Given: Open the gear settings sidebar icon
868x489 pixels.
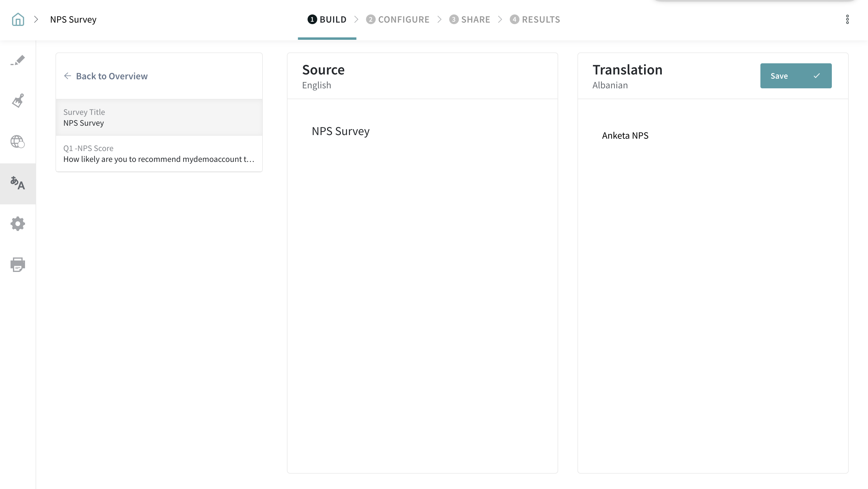Looking at the screenshot, I should (x=18, y=224).
